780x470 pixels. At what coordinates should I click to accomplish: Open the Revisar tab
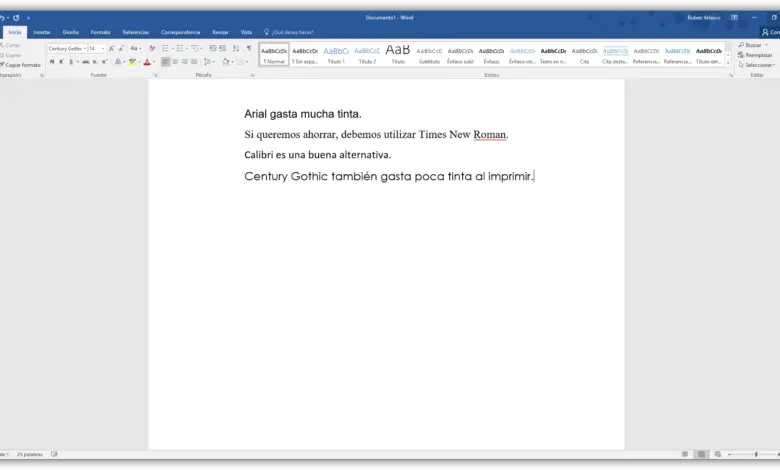[x=220, y=32]
